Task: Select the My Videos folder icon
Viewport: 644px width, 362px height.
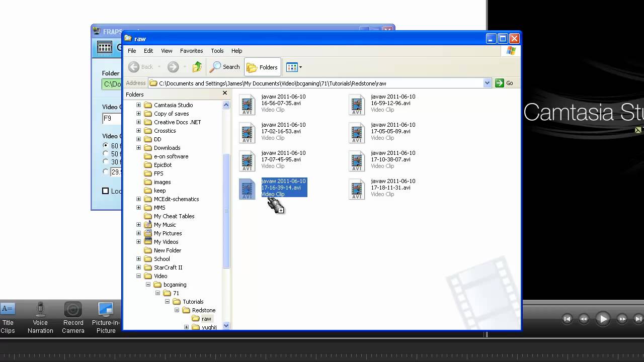Action: (x=148, y=242)
